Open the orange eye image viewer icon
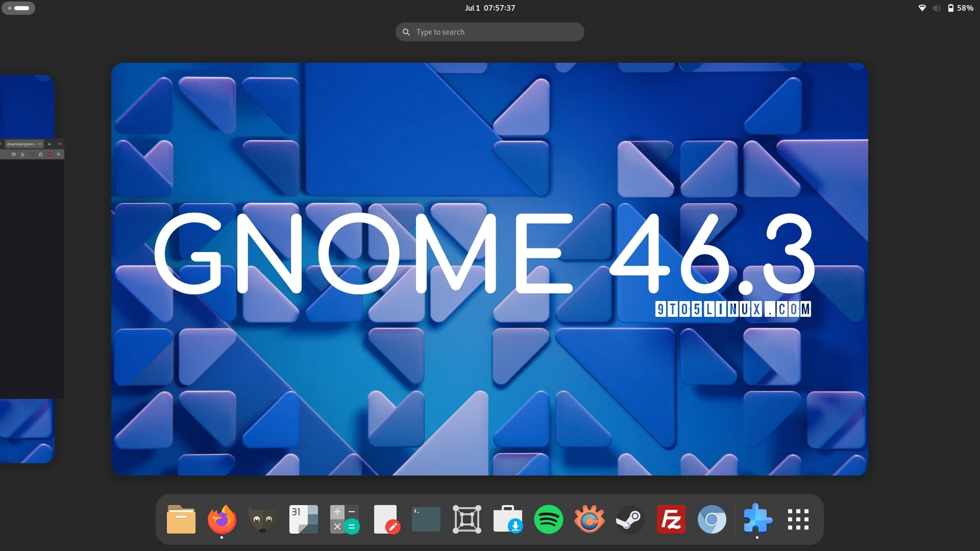980x551 pixels. pyautogui.click(x=590, y=519)
